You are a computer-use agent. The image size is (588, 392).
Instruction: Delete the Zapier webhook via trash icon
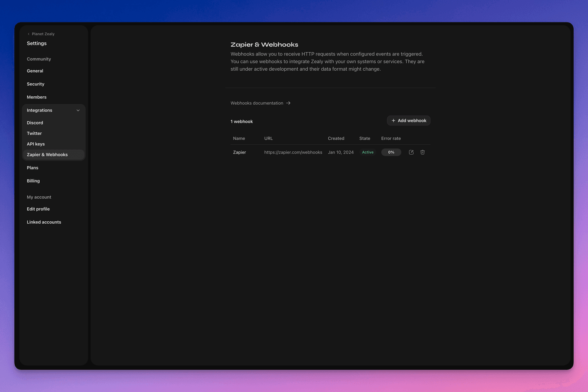coord(423,152)
